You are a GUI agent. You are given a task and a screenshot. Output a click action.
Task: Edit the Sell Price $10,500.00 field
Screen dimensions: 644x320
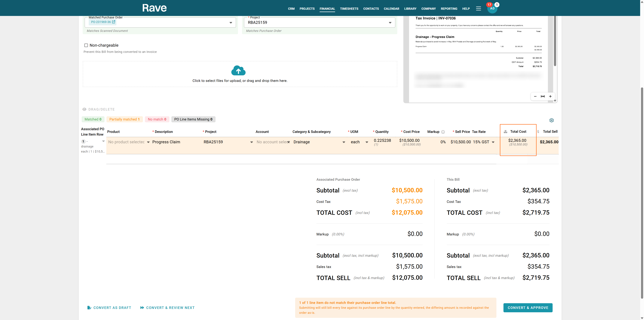click(x=461, y=142)
